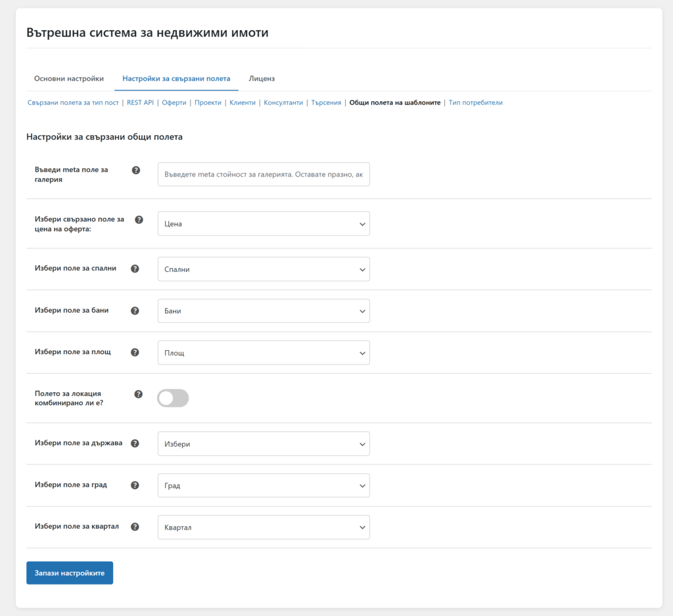
Task: Open the Лиценз tab
Action: (262, 79)
